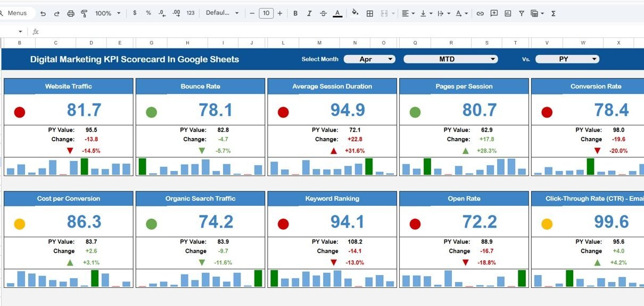This screenshot has width=644, height=306.
Task: Open the zoom level 100% dropdown
Action: coord(108,13)
